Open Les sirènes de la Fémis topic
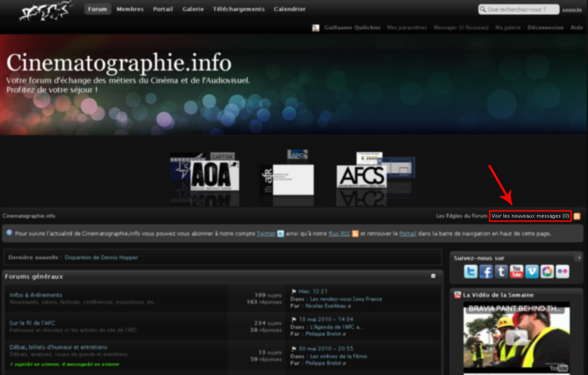Viewport: 588px width, 375px height. tap(338, 356)
